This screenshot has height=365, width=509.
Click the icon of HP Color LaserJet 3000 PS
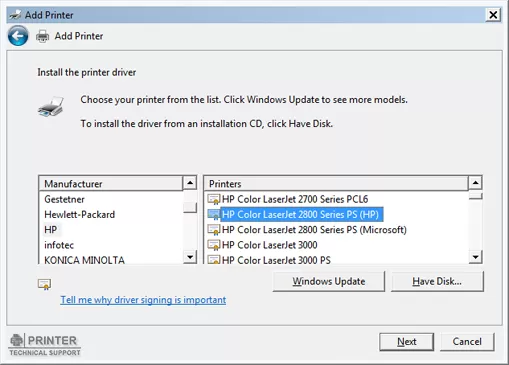coord(213,259)
